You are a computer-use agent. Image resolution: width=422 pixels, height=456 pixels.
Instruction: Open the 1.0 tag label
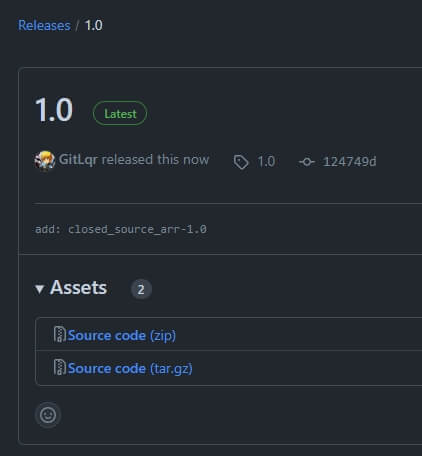(x=266, y=162)
